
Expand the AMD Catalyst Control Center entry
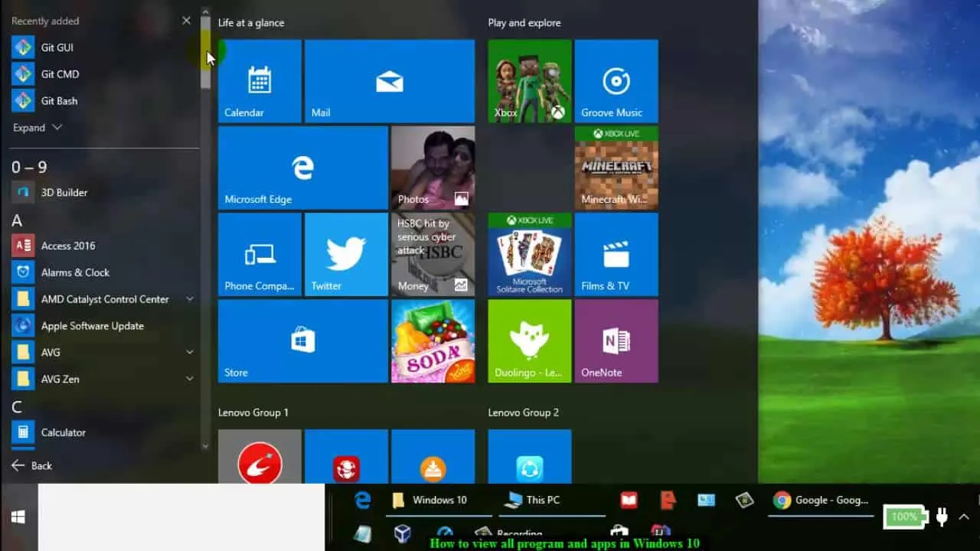188,298
